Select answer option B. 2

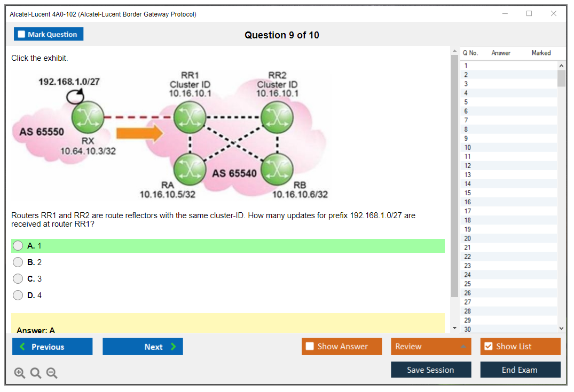tap(18, 262)
